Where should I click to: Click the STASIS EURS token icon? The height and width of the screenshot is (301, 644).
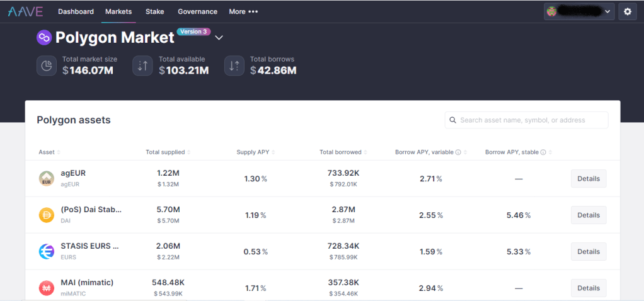pyautogui.click(x=47, y=252)
